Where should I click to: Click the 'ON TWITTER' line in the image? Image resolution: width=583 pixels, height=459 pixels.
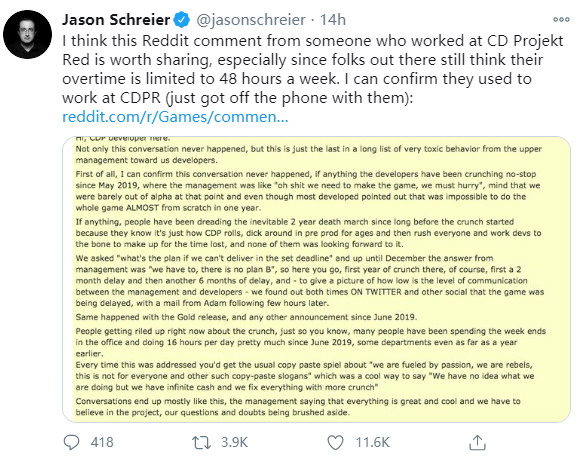[309, 292]
